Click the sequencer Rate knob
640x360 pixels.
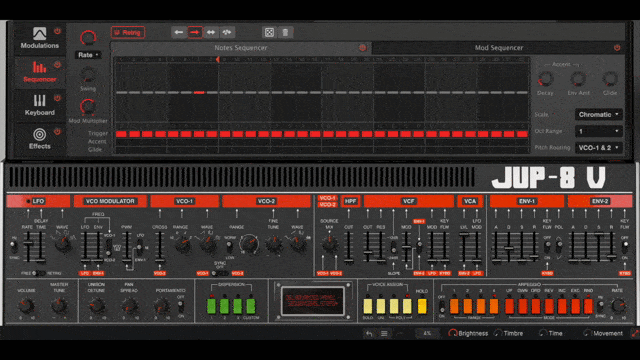[88, 38]
